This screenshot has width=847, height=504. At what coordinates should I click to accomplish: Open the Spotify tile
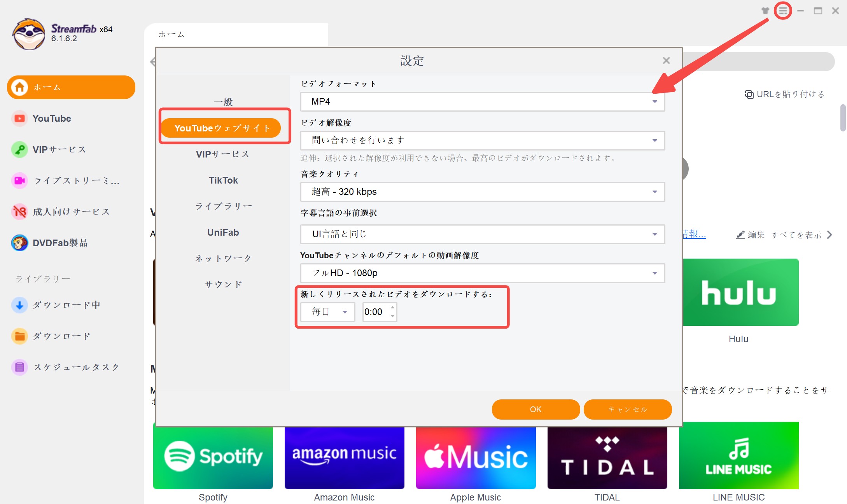point(213,458)
